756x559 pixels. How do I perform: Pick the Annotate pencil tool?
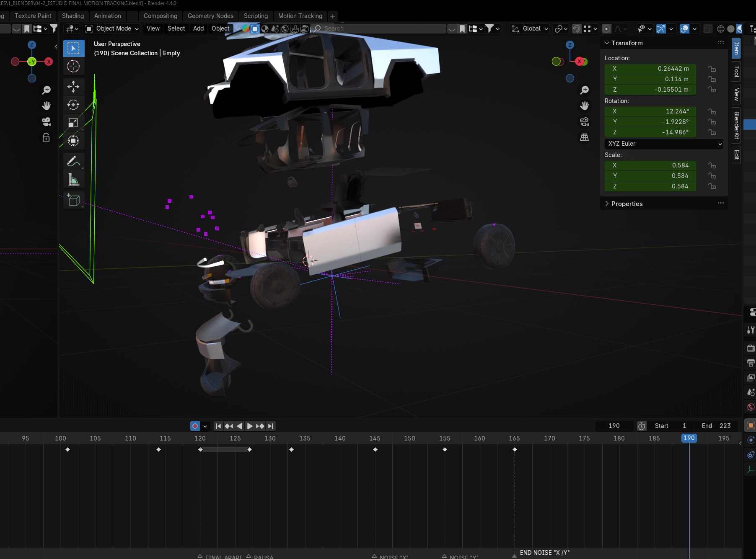(x=73, y=161)
